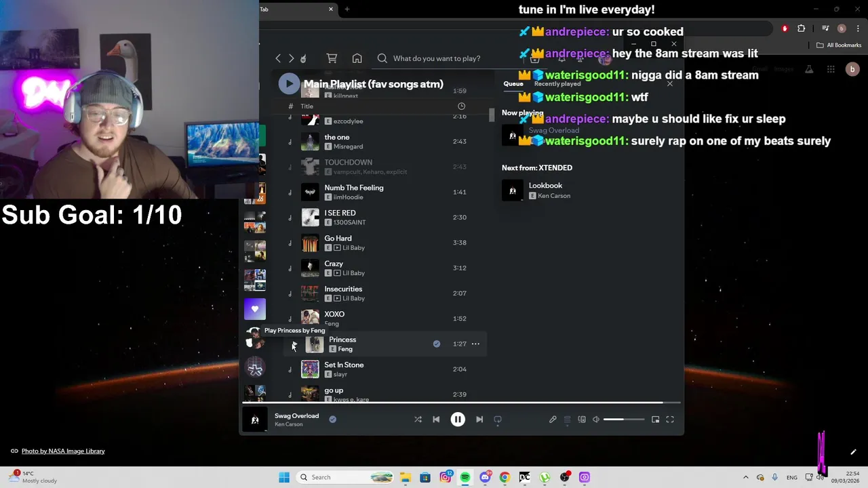Open Liked Songs heart in the sidebar
This screenshot has height=488, width=868.
tap(255, 309)
